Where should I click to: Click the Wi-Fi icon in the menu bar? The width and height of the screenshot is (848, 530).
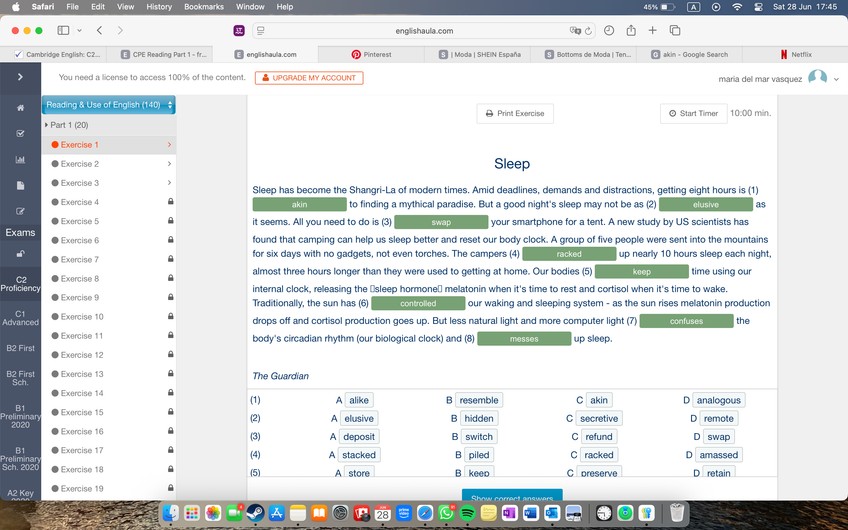[737, 7]
